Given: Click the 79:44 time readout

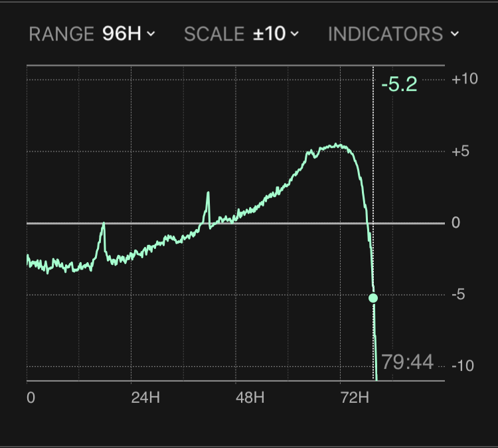Looking at the screenshot, I should pos(408,362).
